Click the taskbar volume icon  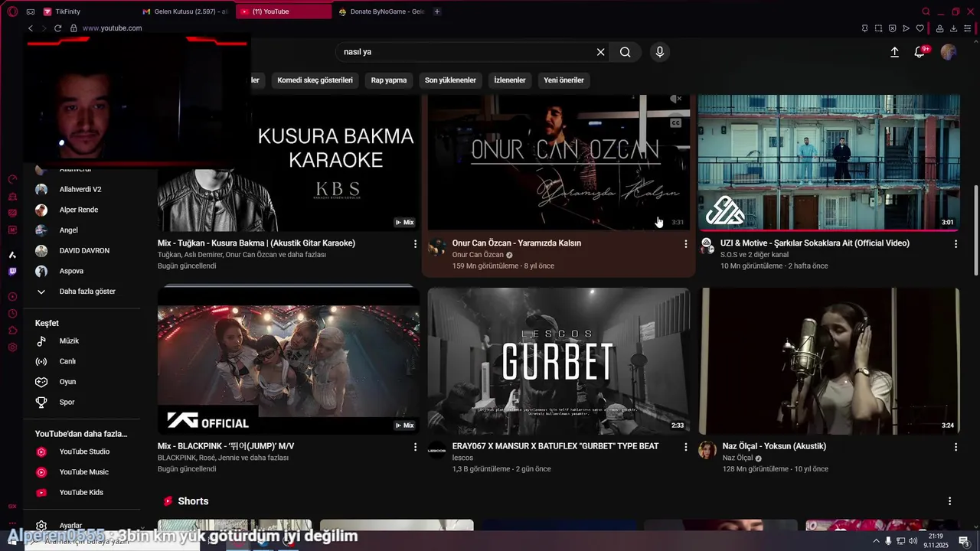[x=913, y=541]
